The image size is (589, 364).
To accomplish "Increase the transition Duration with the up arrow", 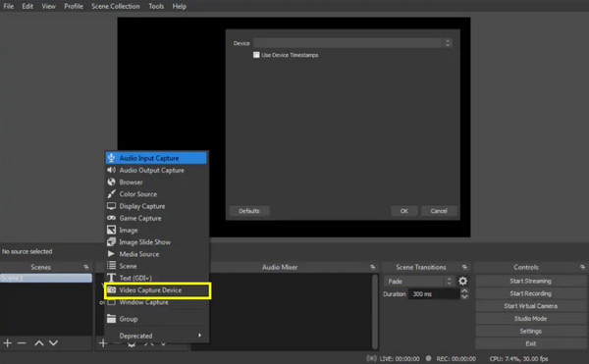I will [464, 291].
